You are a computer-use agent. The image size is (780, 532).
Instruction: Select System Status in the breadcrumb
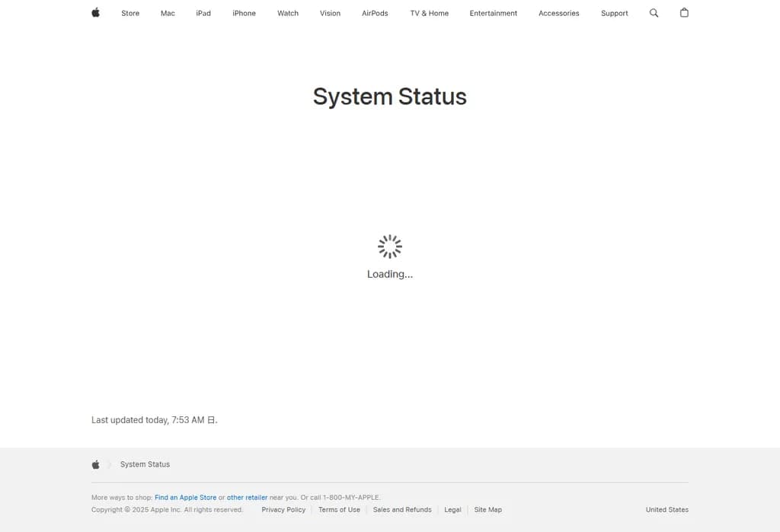coord(145,464)
